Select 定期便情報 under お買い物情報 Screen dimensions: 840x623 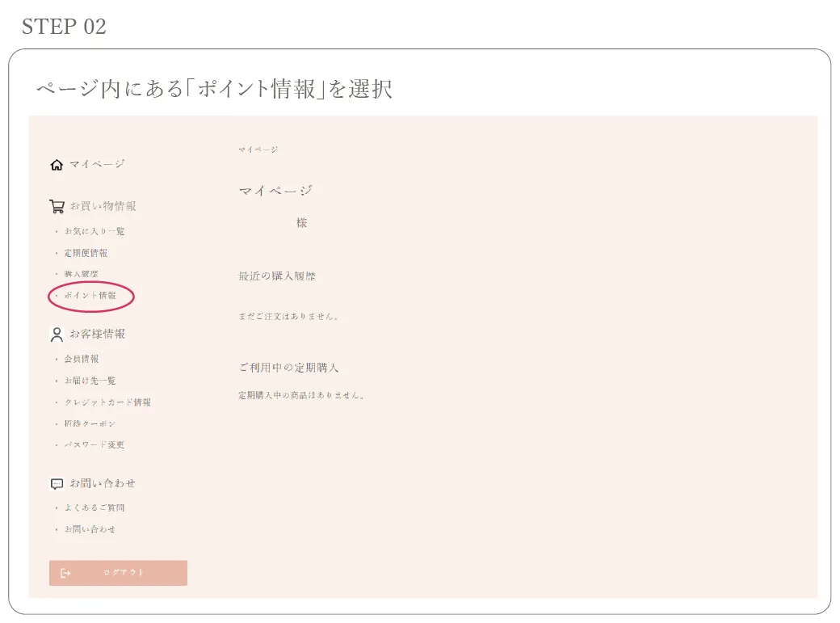coord(86,252)
